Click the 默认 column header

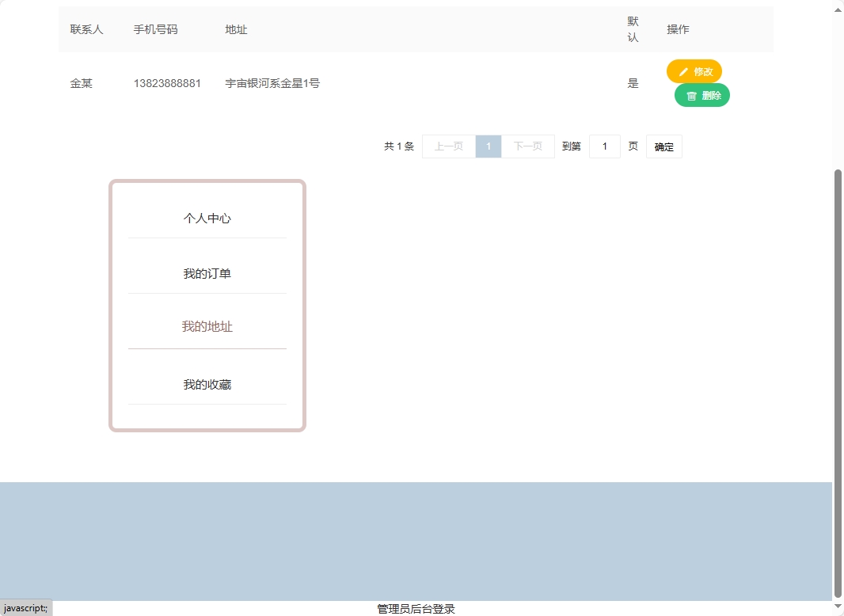(632, 29)
